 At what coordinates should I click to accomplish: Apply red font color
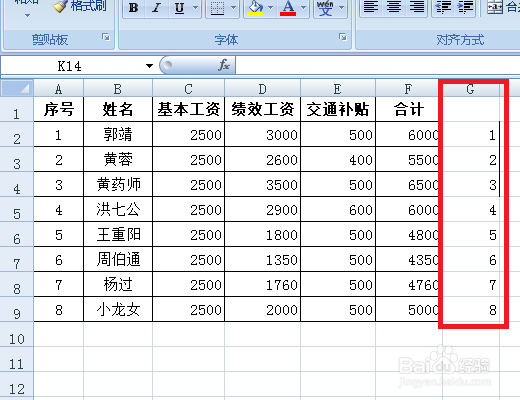(x=288, y=8)
